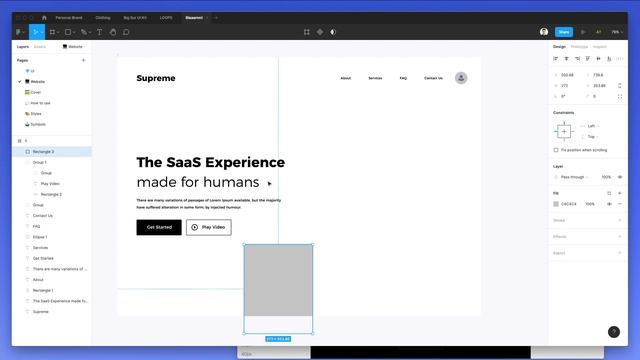
Task: Click the Get Started canvas button
Action: [159, 227]
